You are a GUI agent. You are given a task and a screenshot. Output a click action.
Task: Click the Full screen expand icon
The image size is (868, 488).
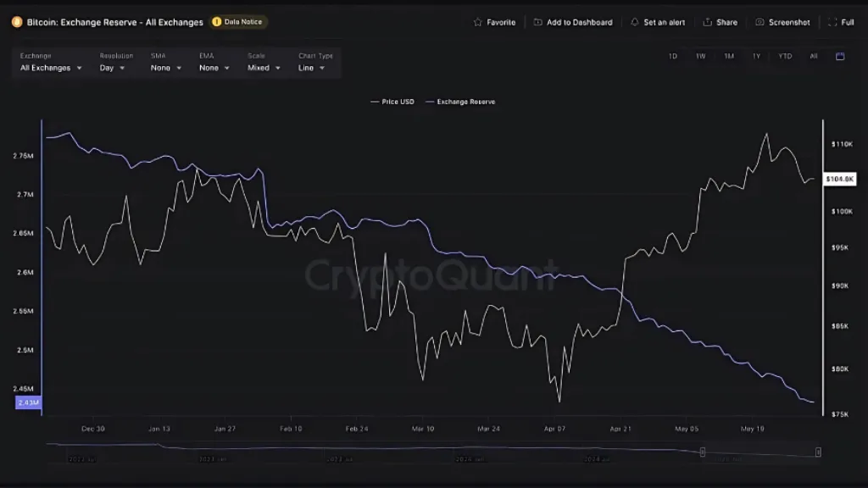(832, 22)
